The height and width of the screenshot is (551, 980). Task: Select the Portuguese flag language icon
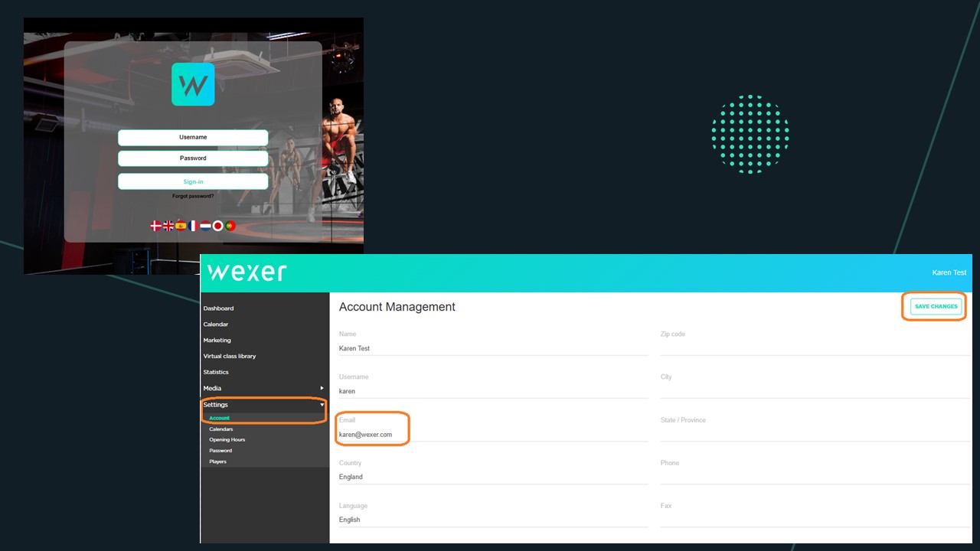pos(230,226)
